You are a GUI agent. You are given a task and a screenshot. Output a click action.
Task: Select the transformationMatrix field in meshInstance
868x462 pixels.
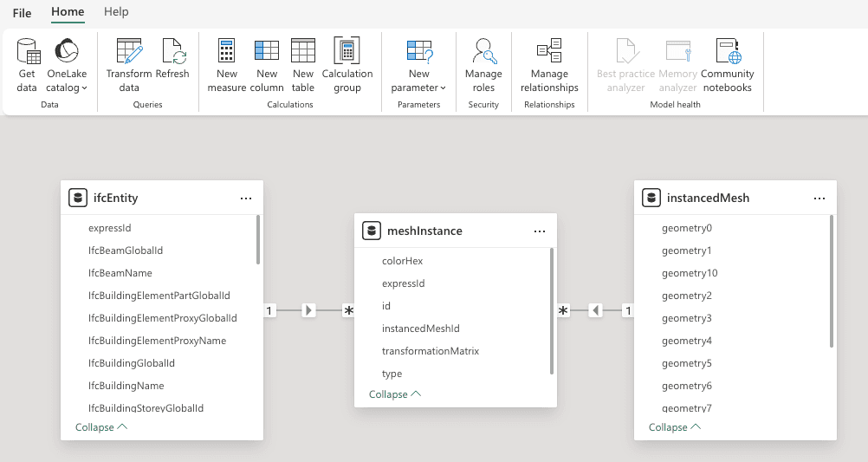tap(431, 351)
